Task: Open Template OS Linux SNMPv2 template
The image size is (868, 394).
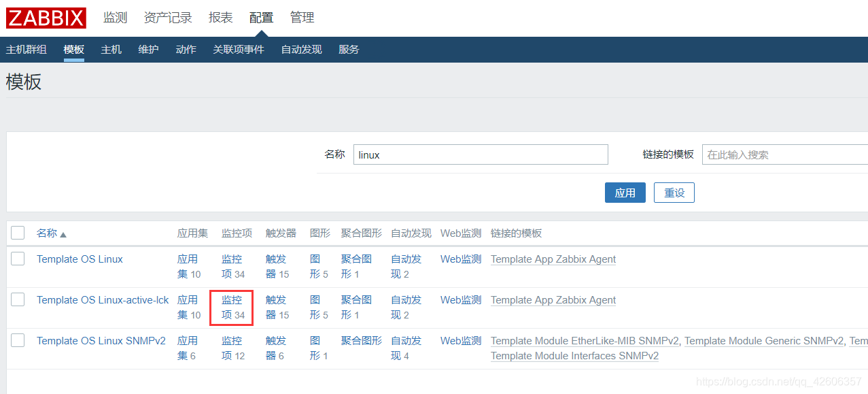Action: click(101, 341)
